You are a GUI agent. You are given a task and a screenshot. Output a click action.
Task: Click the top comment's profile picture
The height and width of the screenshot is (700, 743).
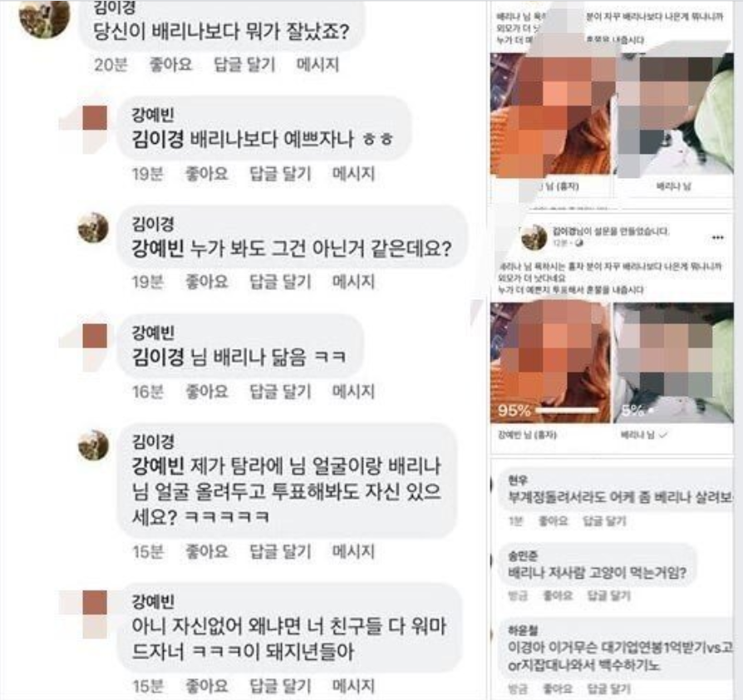pos(44,18)
